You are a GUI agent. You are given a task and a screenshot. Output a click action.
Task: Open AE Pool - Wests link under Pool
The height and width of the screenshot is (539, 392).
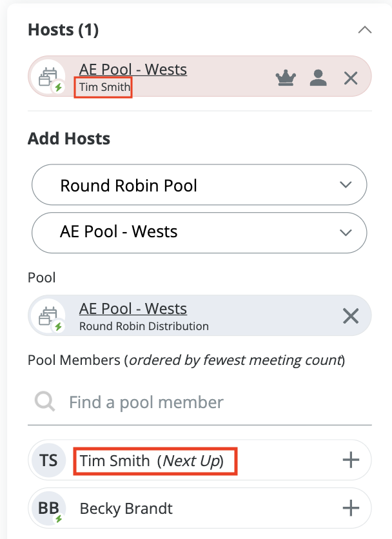[x=133, y=308]
